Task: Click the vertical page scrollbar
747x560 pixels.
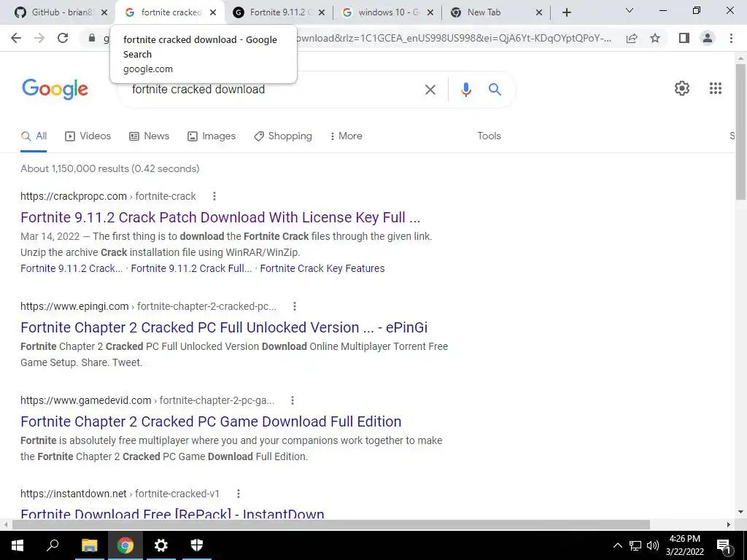Action: [x=740, y=131]
